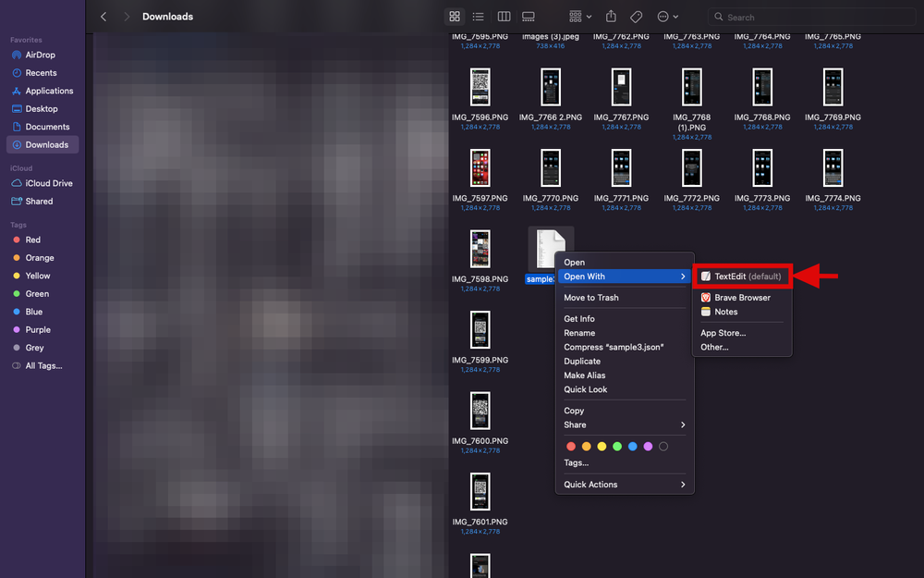The height and width of the screenshot is (578, 924).
Task: Open App Store from the submenu
Action: click(722, 333)
